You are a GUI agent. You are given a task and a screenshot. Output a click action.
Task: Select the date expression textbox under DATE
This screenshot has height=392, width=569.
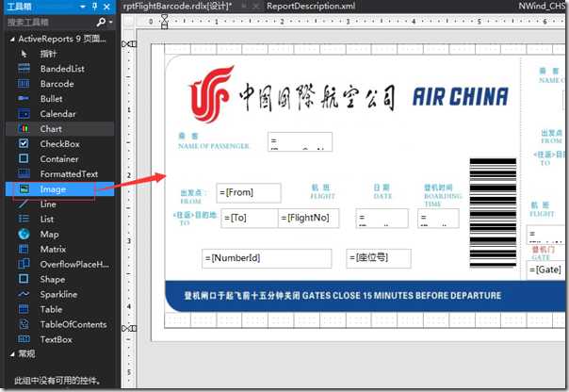(x=382, y=218)
